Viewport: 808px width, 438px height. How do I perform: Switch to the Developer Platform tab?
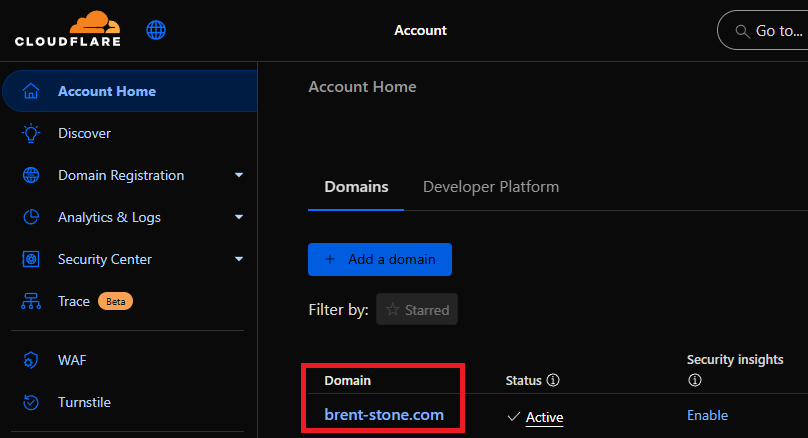[x=491, y=187]
